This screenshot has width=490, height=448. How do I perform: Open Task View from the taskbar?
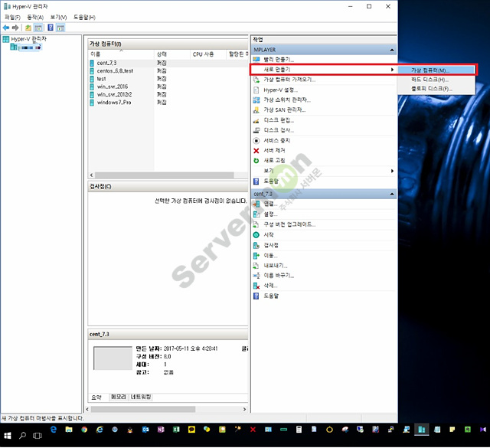38,436
